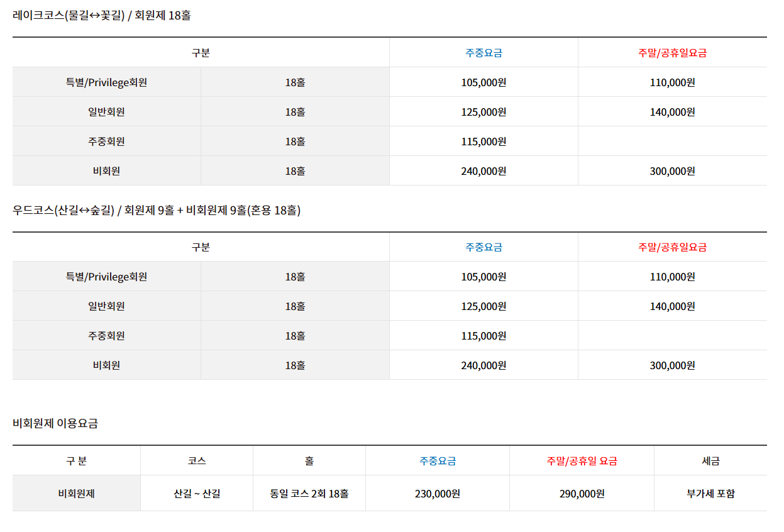Screen dimensions: 784x532
Task: Select 140,000원 일반회원 weekend fee in 우드코스 table
Action: [672, 306]
